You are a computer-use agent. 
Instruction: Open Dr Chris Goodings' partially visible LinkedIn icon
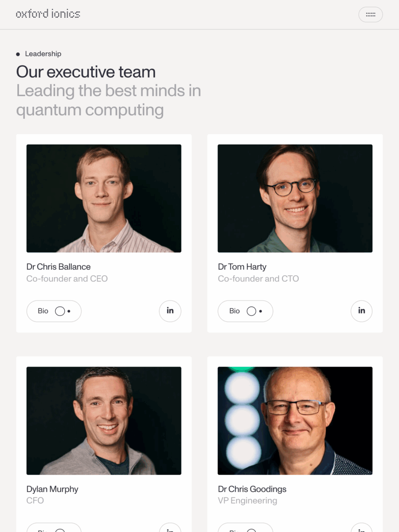coord(361,528)
